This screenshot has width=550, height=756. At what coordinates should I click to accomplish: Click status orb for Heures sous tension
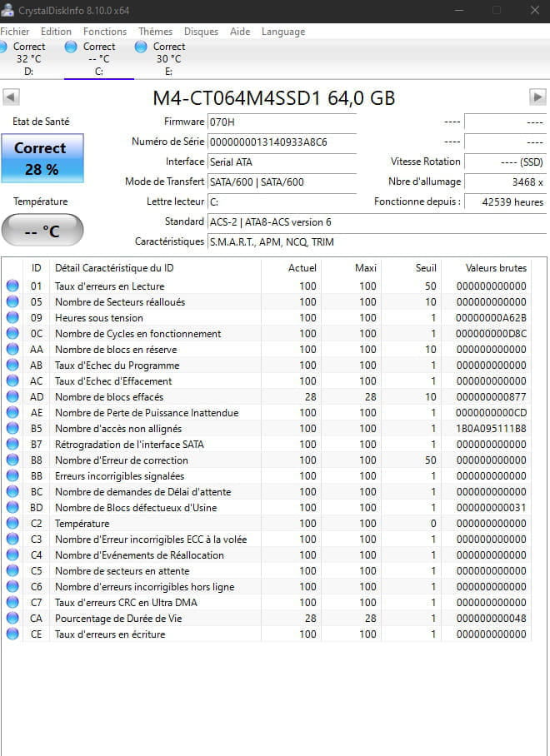tap(12, 318)
